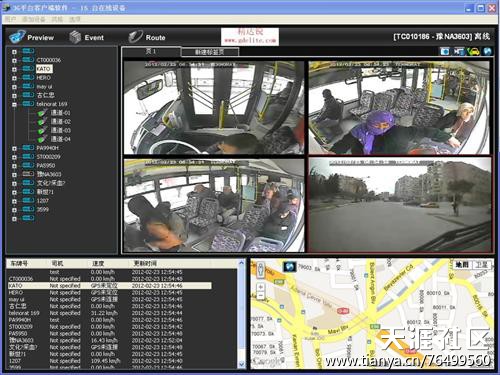The width and height of the screenshot is (500, 375).
Task: Select the highlighted KATO row in the vehicle list
Action: (x=110, y=286)
